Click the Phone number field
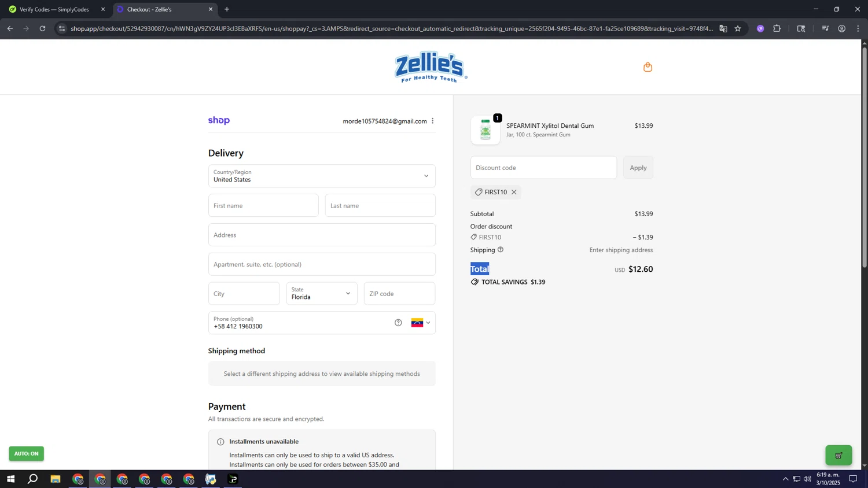 coord(301,323)
